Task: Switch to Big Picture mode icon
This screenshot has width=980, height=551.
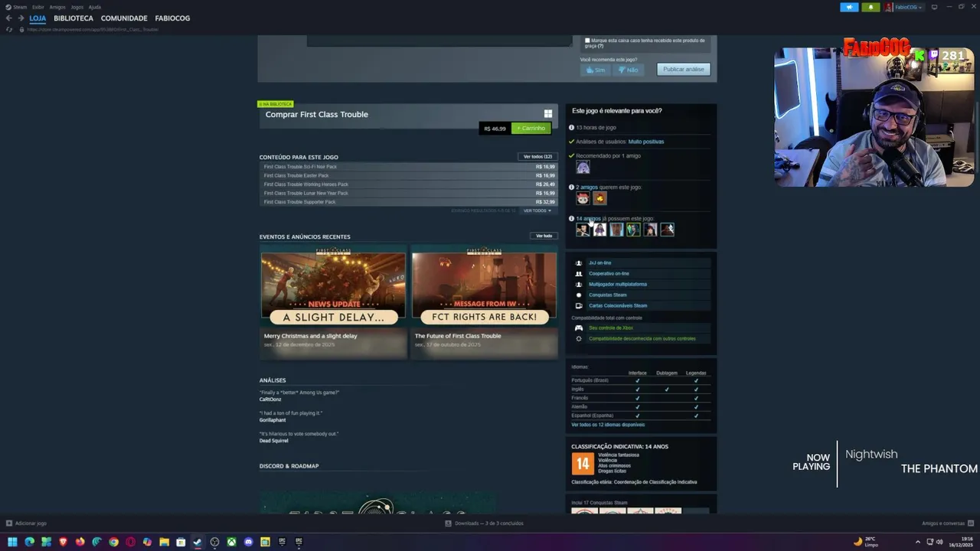Action: pyautogui.click(x=934, y=7)
